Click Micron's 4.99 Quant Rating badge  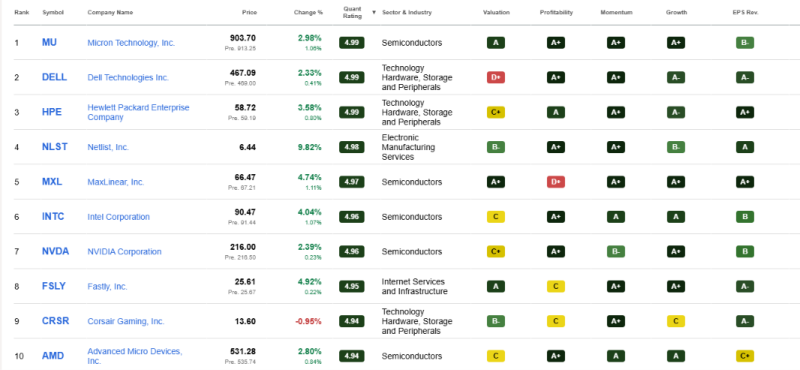click(x=352, y=43)
